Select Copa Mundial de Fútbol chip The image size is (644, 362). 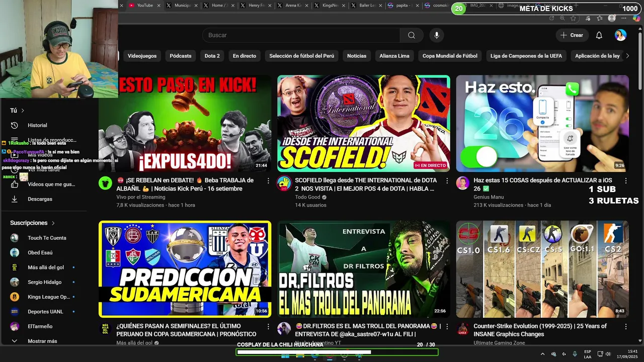[450, 56]
